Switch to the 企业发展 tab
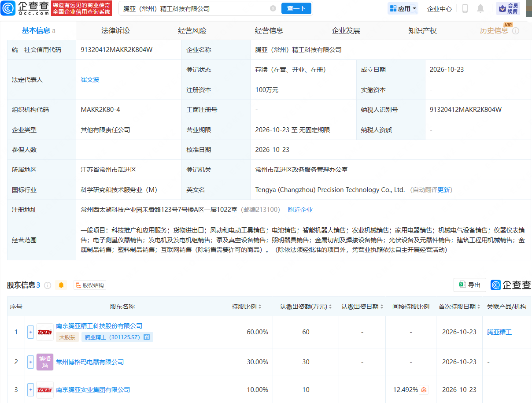 coord(346,31)
